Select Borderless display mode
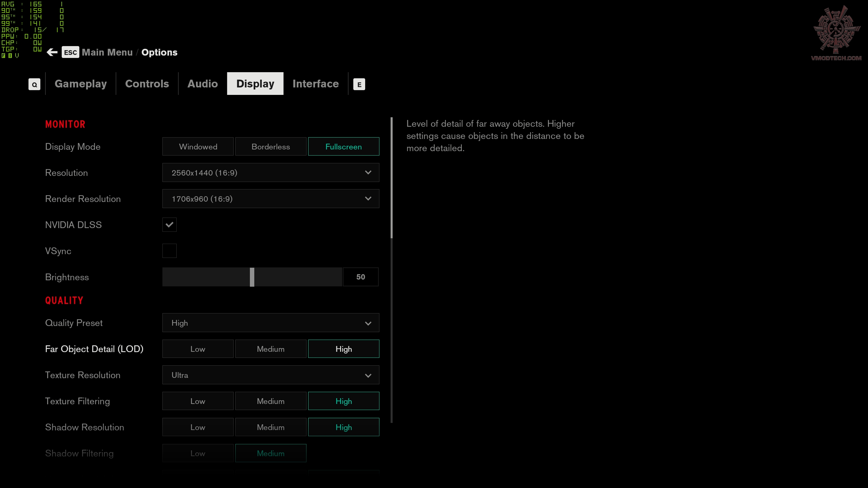Viewport: 868px width, 488px height. tap(271, 147)
